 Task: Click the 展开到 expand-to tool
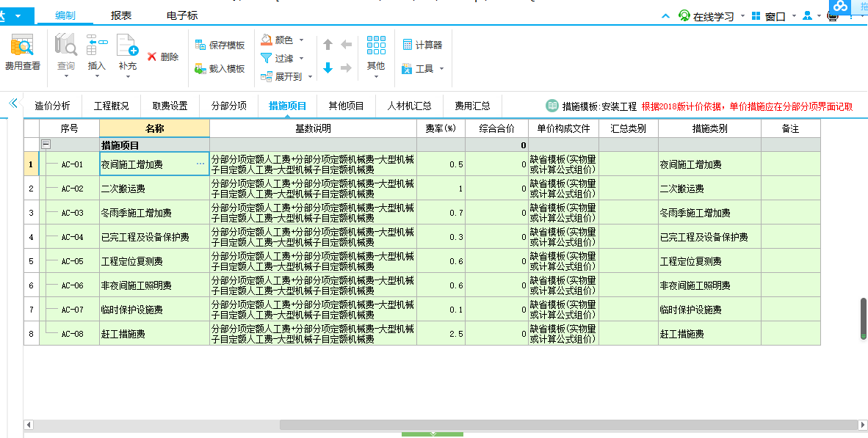(281, 76)
